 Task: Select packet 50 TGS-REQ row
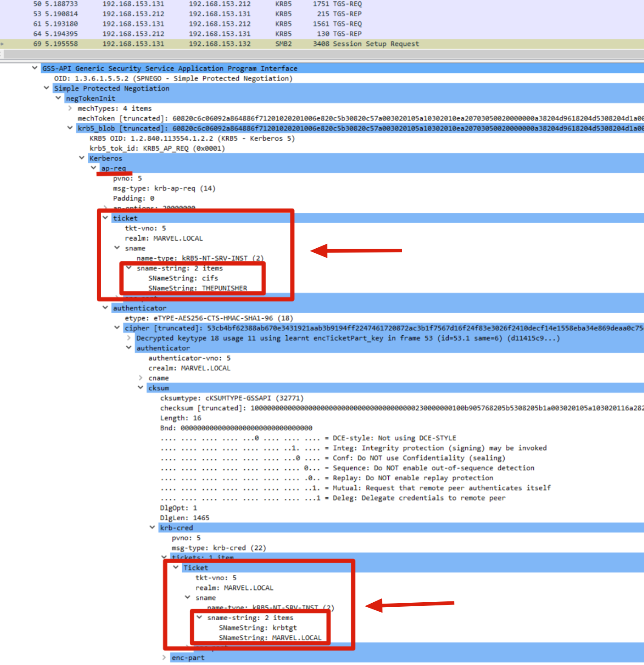coord(224,4)
